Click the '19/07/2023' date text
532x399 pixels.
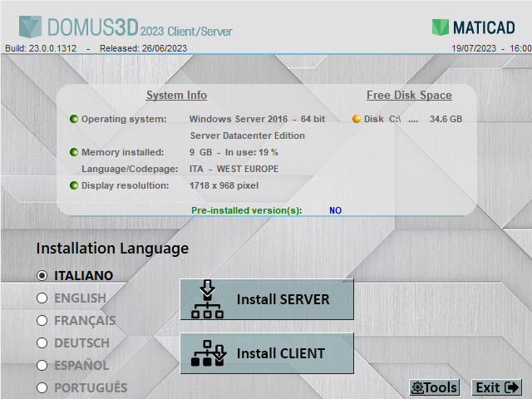[474, 48]
